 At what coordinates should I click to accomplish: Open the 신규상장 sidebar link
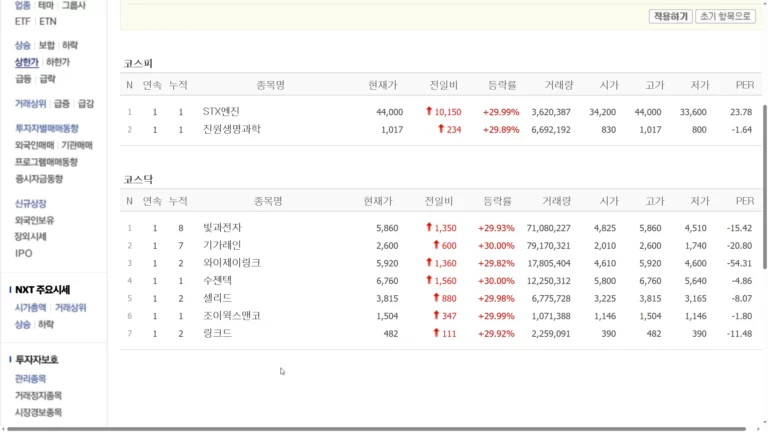point(30,203)
